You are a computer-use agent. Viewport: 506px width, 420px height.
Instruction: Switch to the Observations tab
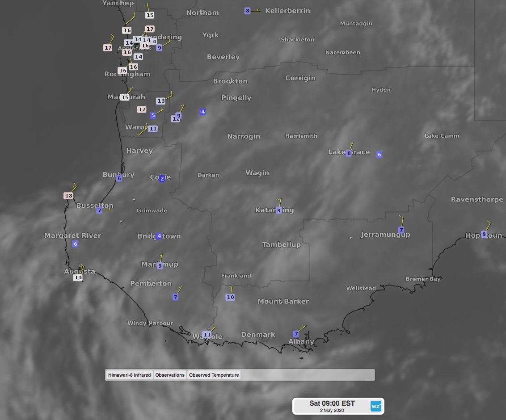point(170,375)
